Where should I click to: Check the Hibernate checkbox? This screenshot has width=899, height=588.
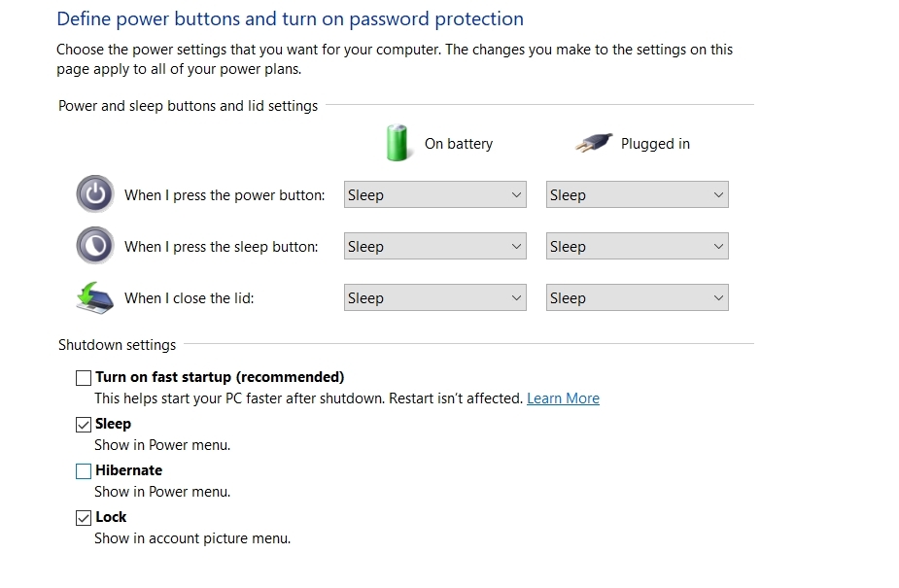click(x=84, y=470)
